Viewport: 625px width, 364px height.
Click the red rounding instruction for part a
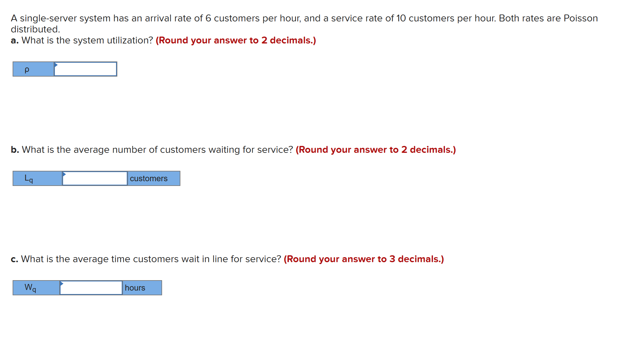click(236, 40)
